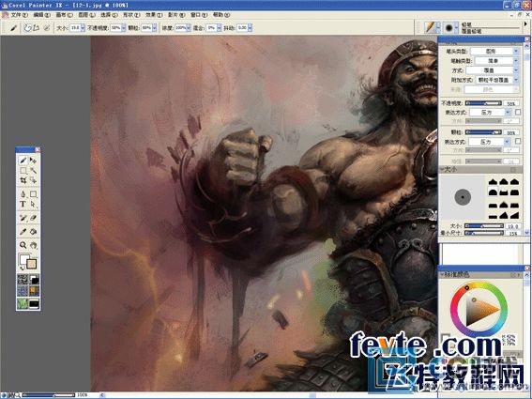Select the Magic Wand tool
The image size is (532, 399).
tap(33, 170)
